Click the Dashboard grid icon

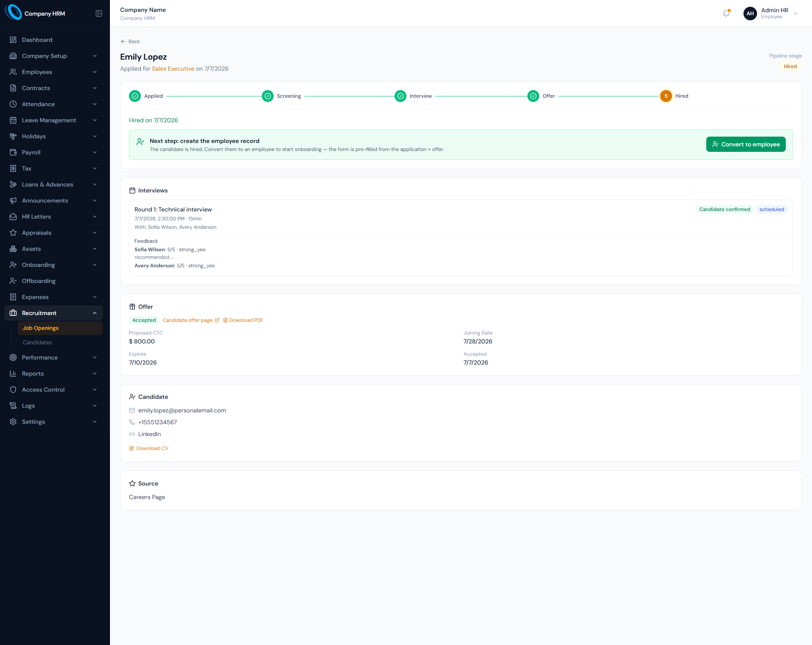point(13,40)
